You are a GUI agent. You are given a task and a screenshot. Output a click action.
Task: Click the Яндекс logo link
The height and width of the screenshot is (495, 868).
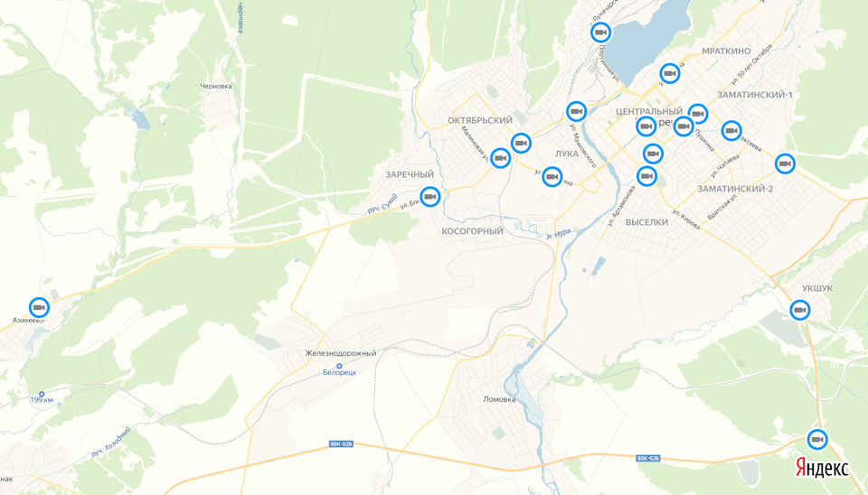coord(822,467)
